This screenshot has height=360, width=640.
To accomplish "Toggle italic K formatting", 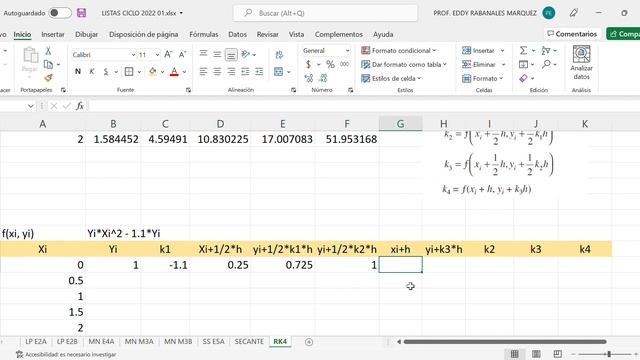I will tap(92, 72).
